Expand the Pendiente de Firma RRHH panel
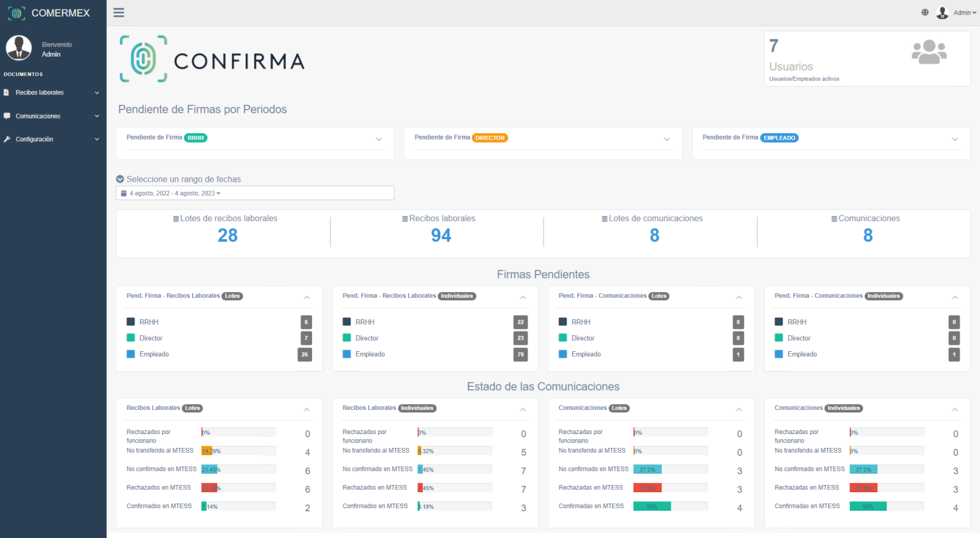This screenshot has width=980, height=538. (379, 139)
